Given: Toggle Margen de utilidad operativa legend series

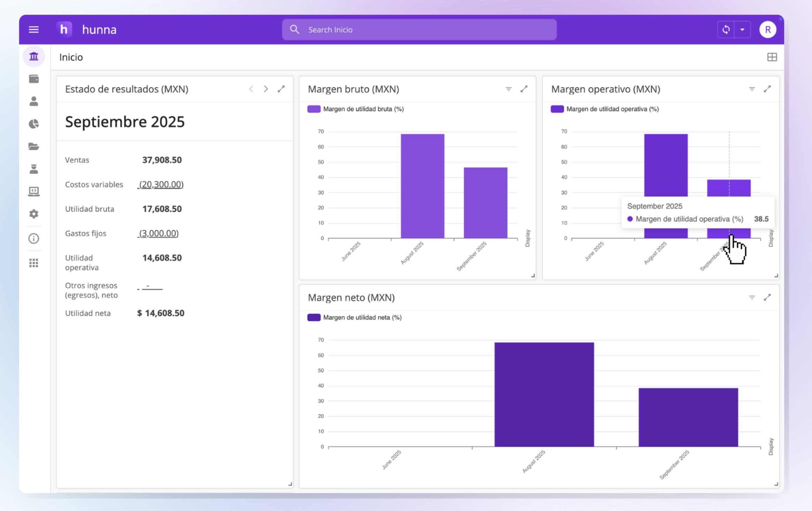Looking at the screenshot, I should [604, 109].
